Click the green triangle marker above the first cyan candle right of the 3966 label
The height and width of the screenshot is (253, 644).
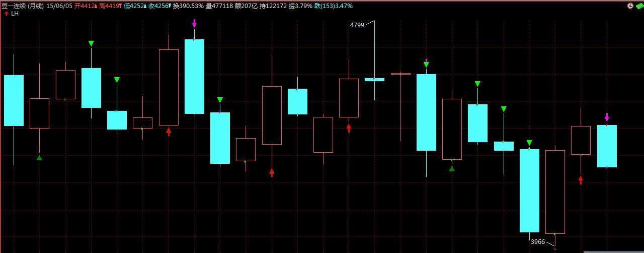click(529, 143)
